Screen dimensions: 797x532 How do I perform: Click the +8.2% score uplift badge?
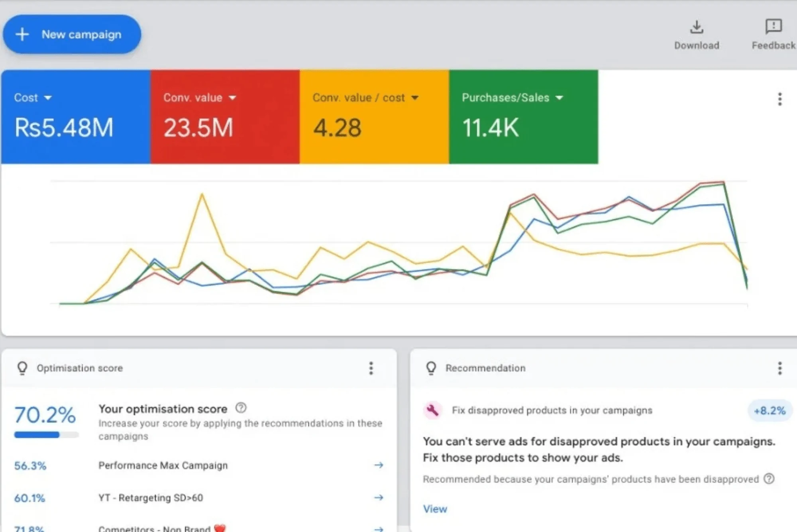tap(769, 410)
